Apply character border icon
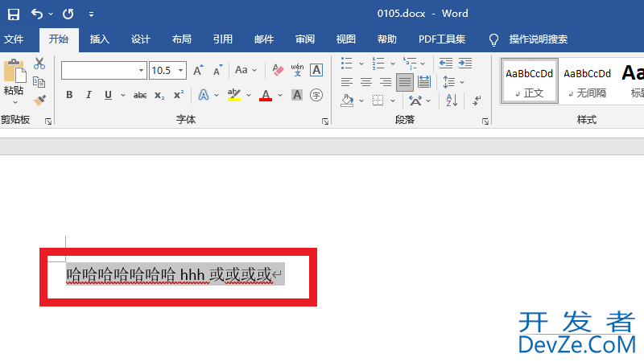644x362 pixels. [316, 70]
